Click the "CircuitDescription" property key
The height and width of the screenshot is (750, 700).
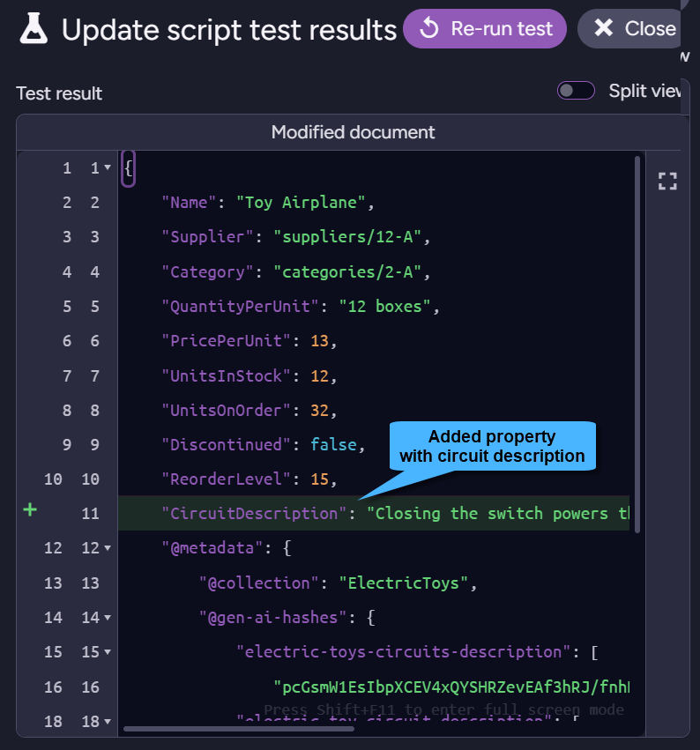(254, 514)
